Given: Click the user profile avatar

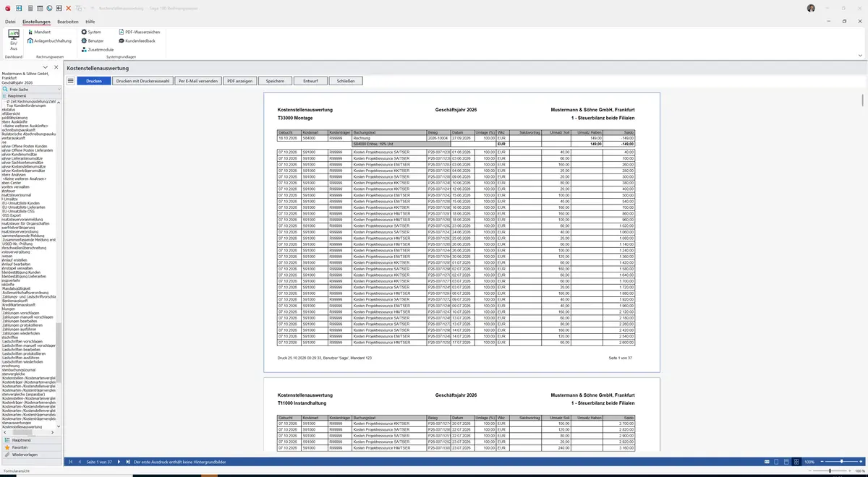Looking at the screenshot, I should pos(811,8).
